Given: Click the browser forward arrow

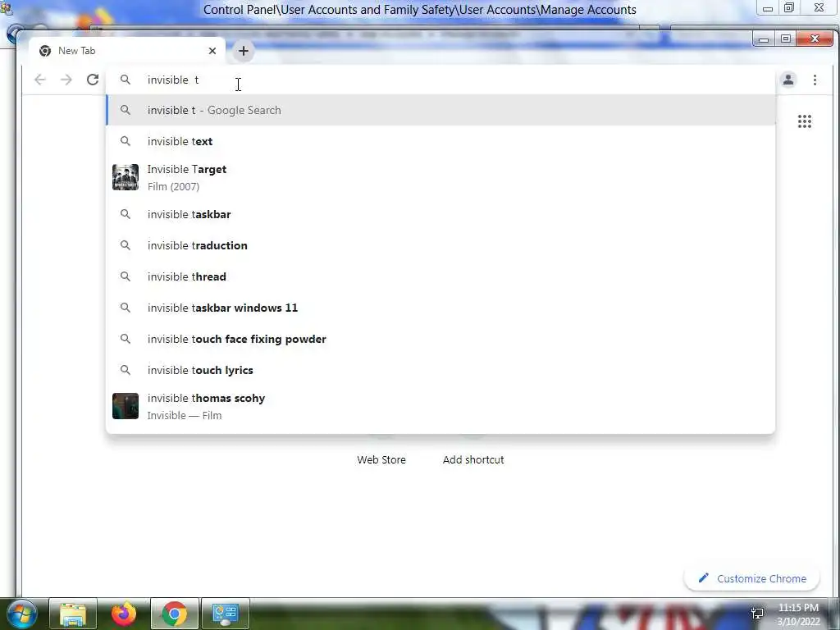Looking at the screenshot, I should click(x=66, y=80).
